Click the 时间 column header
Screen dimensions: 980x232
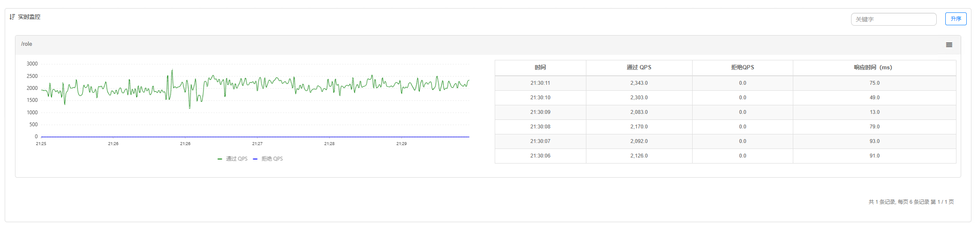(x=540, y=68)
